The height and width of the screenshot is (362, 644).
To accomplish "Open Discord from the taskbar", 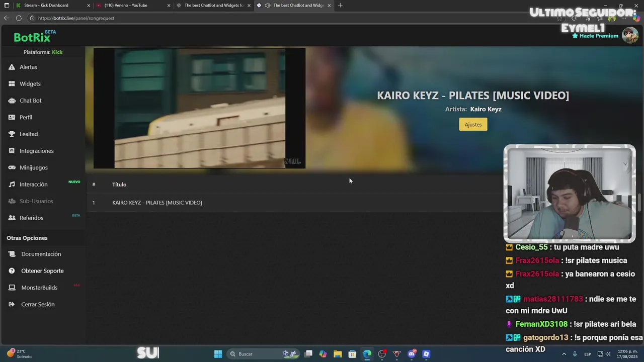I will 412,354.
